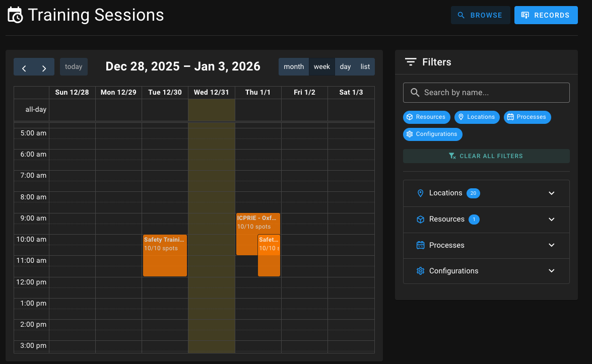
Task: Expand the Processes accordion
Action: (486, 245)
